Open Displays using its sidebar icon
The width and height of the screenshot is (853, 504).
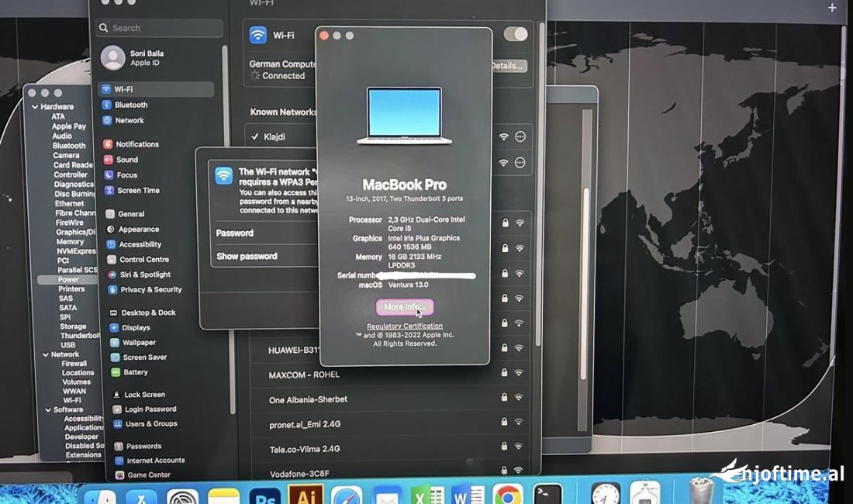point(114,328)
